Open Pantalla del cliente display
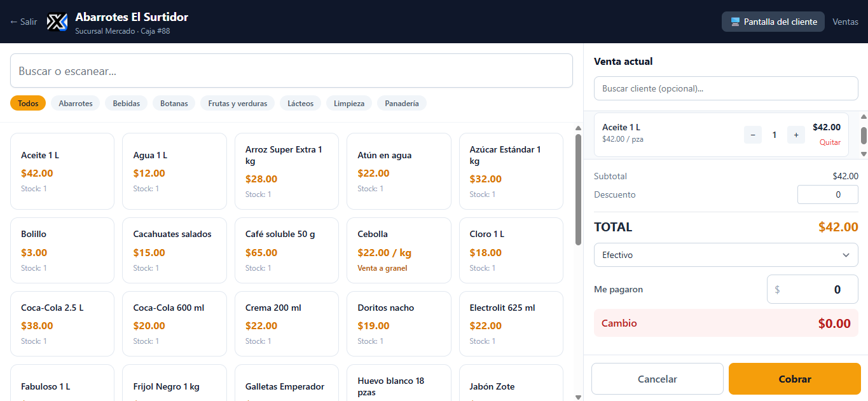The image size is (868, 401). [773, 22]
